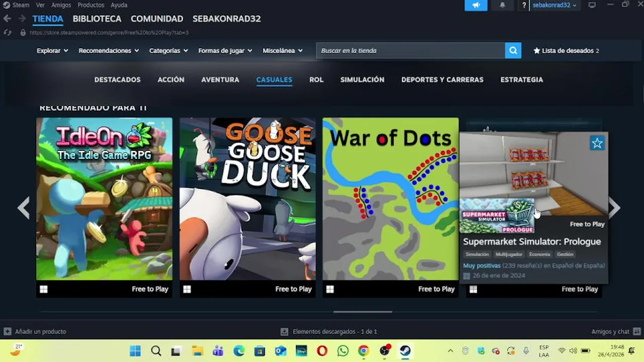644x362 pixels.
Task: Switch to Big Picture mode icon
Action: pyautogui.click(x=592, y=5)
